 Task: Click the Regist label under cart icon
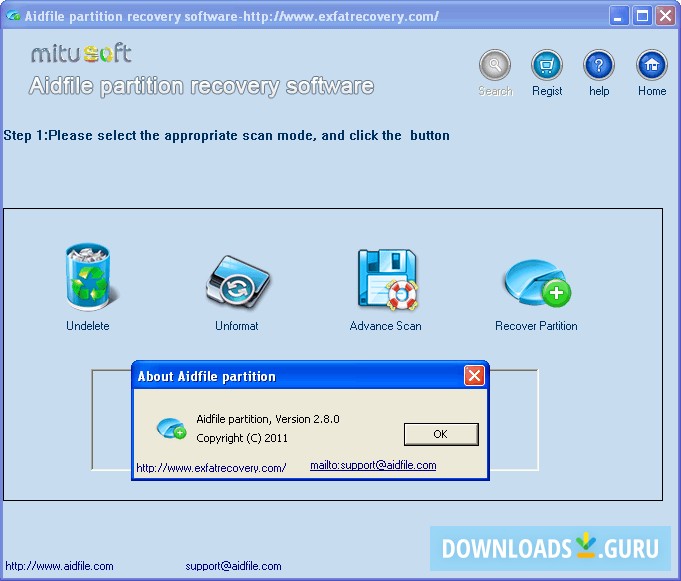click(x=547, y=91)
